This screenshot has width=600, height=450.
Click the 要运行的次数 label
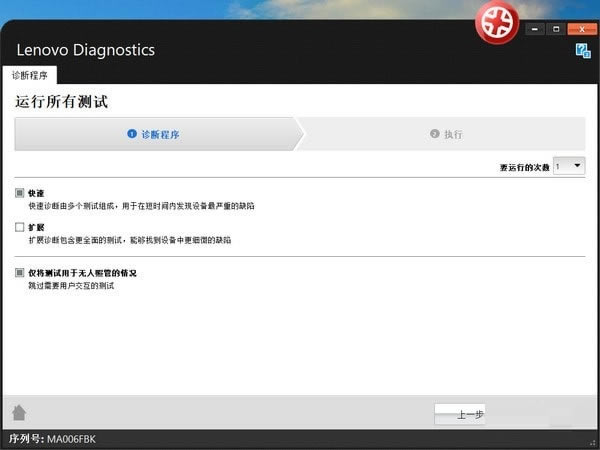pos(524,167)
